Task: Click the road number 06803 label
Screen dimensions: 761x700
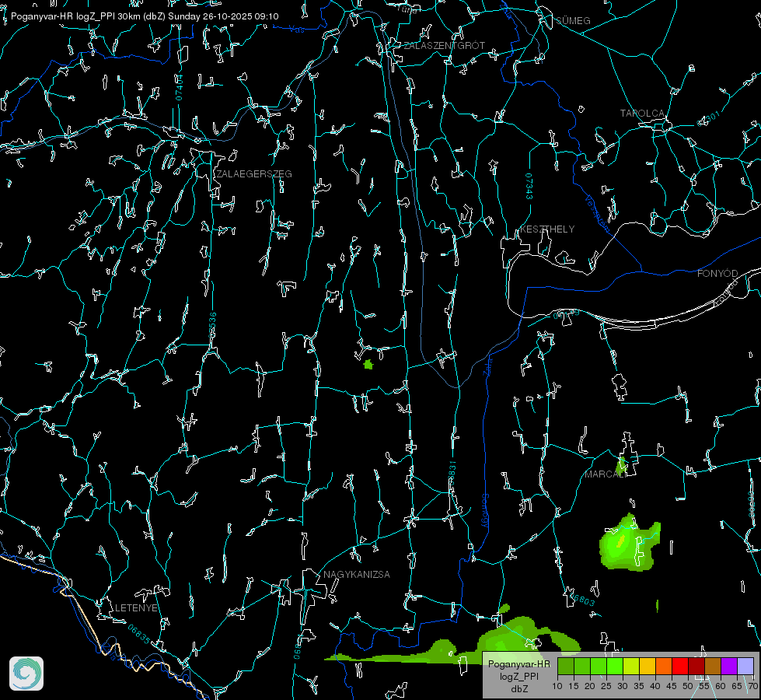Action: (x=582, y=598)
